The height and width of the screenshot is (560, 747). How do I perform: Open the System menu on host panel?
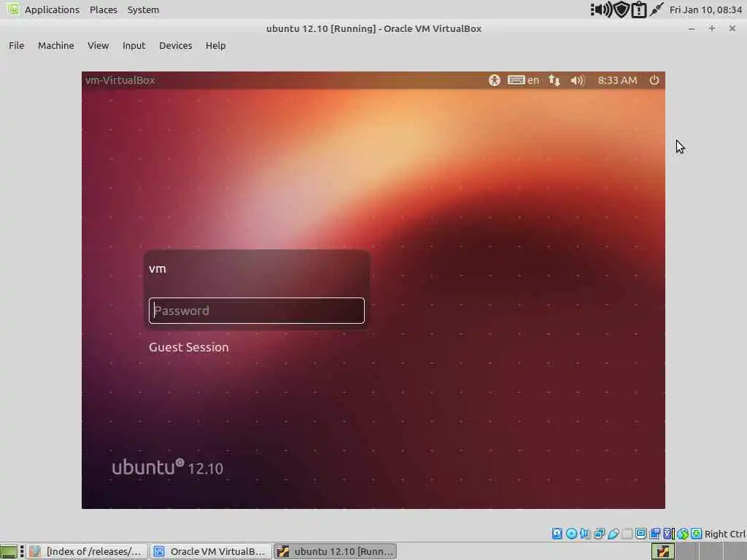pos(144,9)
